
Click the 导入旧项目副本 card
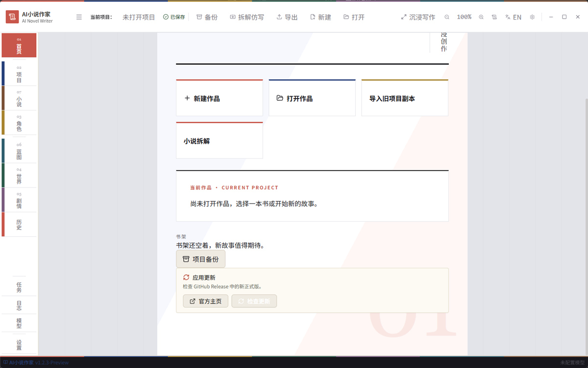(x=405, y=98)
